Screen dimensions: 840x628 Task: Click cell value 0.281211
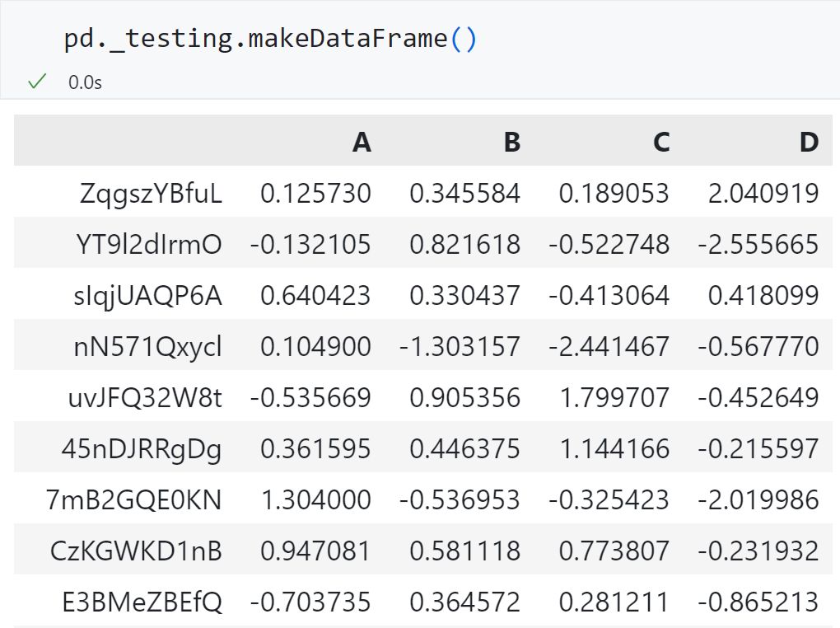click(614, 602)
